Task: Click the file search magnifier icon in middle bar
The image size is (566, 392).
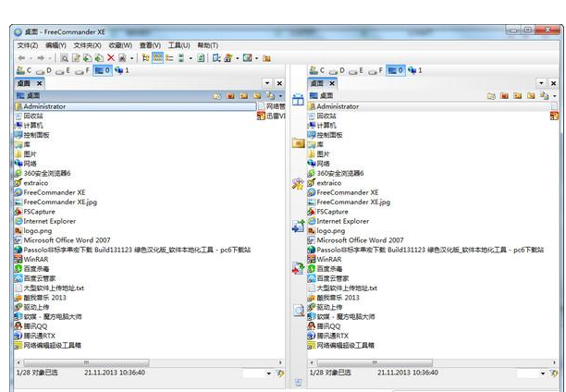Action: [299, 311]
